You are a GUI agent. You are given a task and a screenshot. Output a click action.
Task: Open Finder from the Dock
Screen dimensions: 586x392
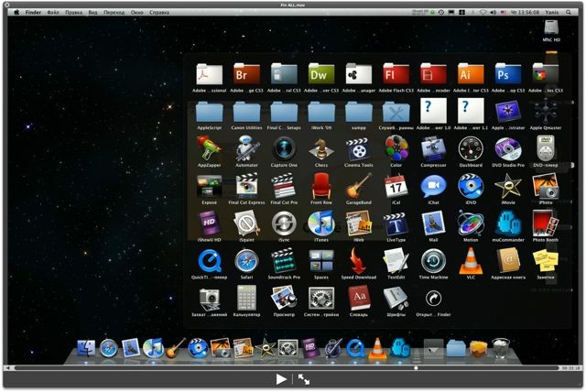tap(86, 348)
